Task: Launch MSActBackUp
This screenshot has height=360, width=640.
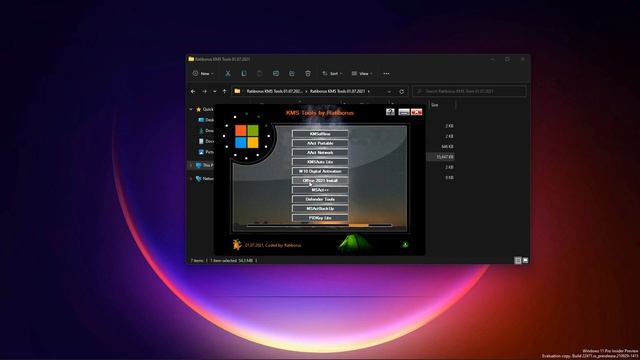Action: click(320, 209)
